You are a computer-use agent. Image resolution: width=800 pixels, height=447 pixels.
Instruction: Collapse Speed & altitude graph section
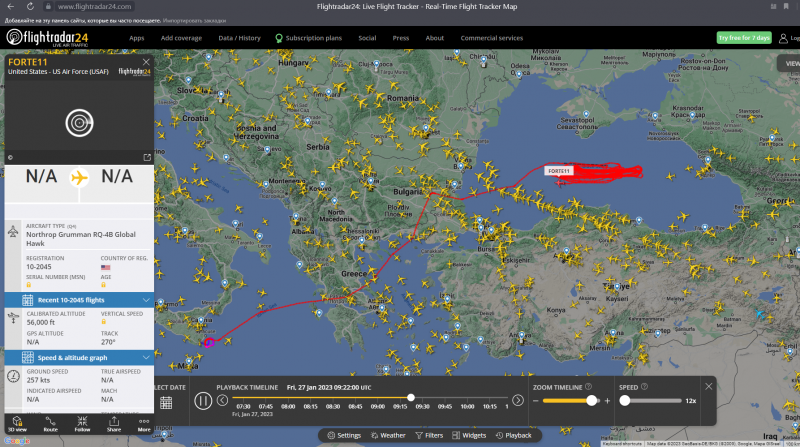pyautogui.click(x=79, y=358)
